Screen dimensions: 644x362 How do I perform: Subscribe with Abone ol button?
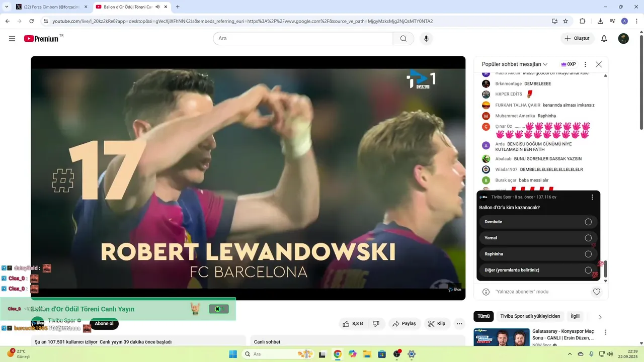104,324
